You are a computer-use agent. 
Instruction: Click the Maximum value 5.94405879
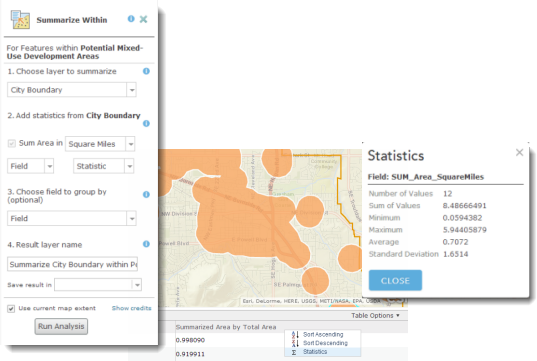pos(464,230)
